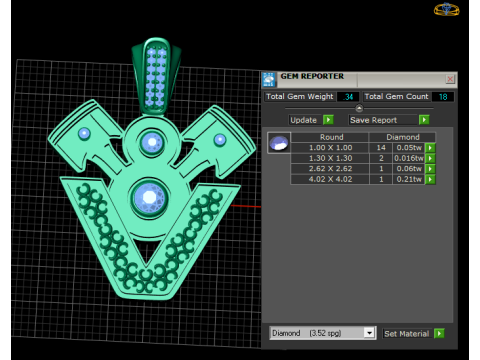Click the arrow for the 2.62 X 2.62 row
480x360 pixels.
point(430,169)
